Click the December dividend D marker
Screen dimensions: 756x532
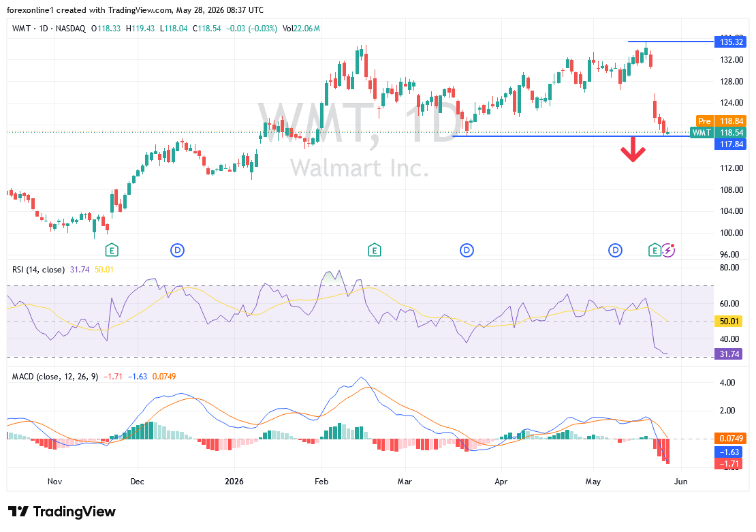click(178, 250)
